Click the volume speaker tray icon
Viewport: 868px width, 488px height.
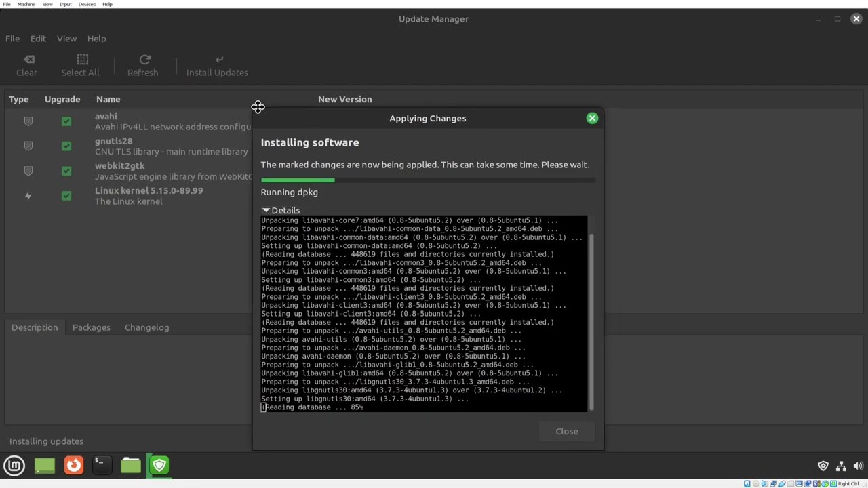[858, 466]
